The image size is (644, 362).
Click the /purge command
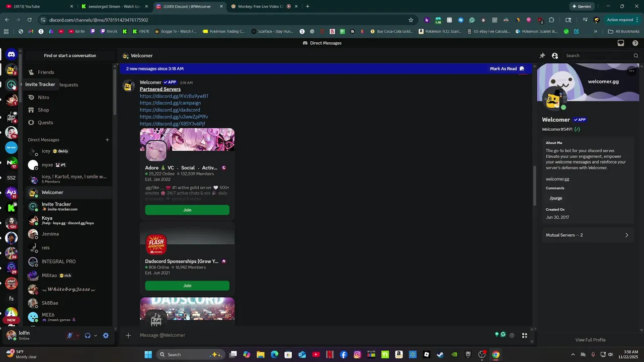tap(556, 198)
